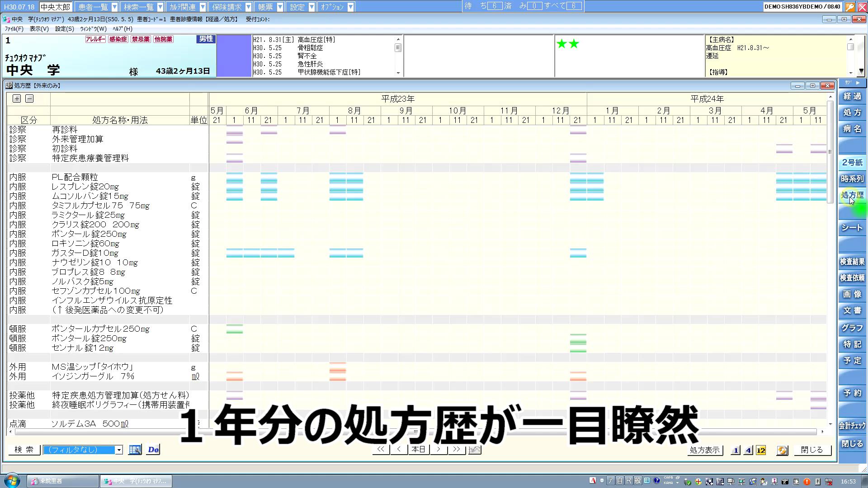This screenshot has height=488, width=868.
Task: Jump forward with the >> button
Action: 457,450
